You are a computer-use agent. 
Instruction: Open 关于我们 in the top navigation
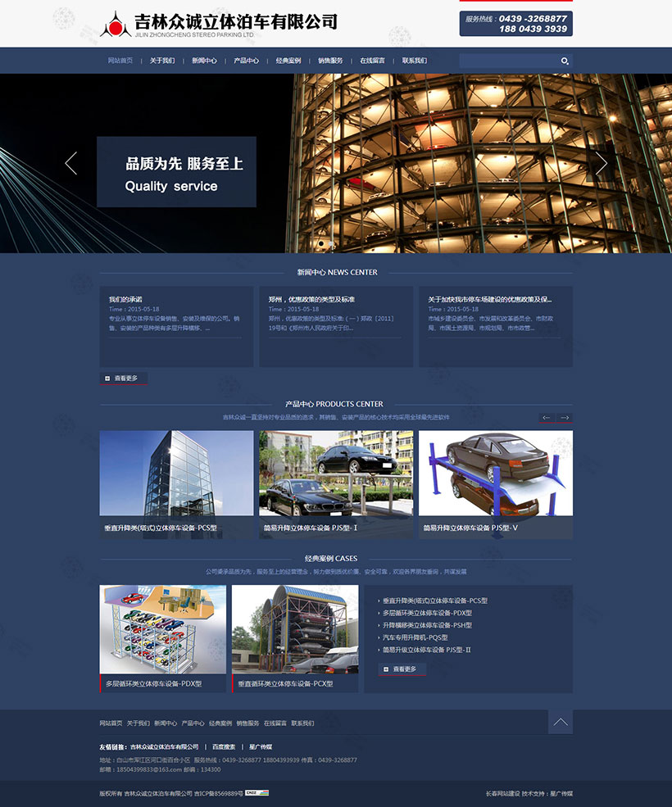click(x=162, y=61)
